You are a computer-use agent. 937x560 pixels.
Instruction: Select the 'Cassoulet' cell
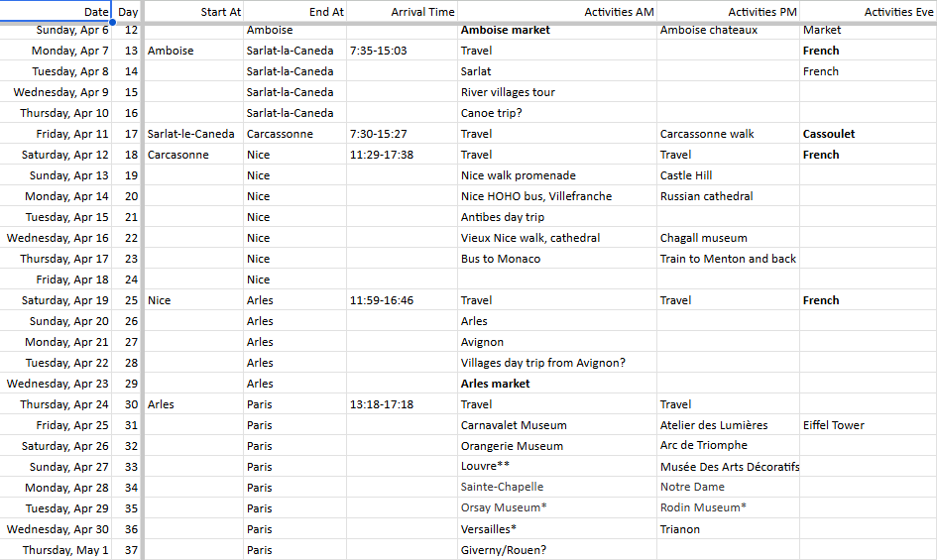click(869, 134)
